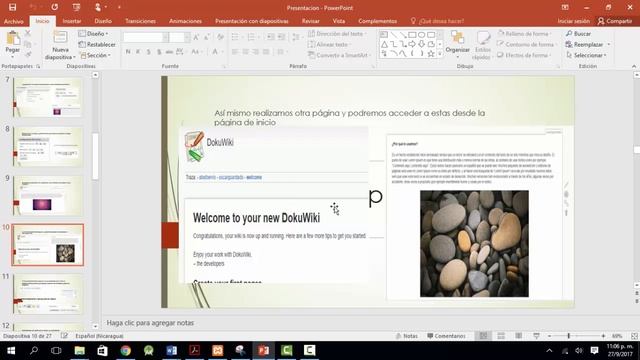Toggle strikethrough formatting
Viewport: 640px width, 360px height.
(x=169, y=52)
